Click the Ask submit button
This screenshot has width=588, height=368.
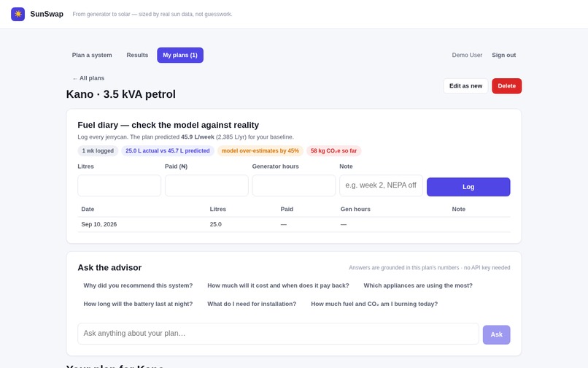pos(497,334)
